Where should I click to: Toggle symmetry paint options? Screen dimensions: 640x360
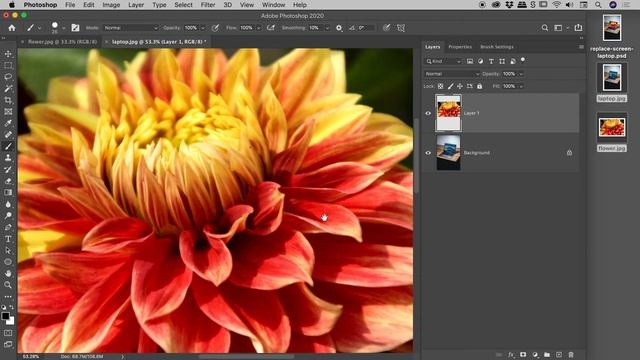click(401, 28)
